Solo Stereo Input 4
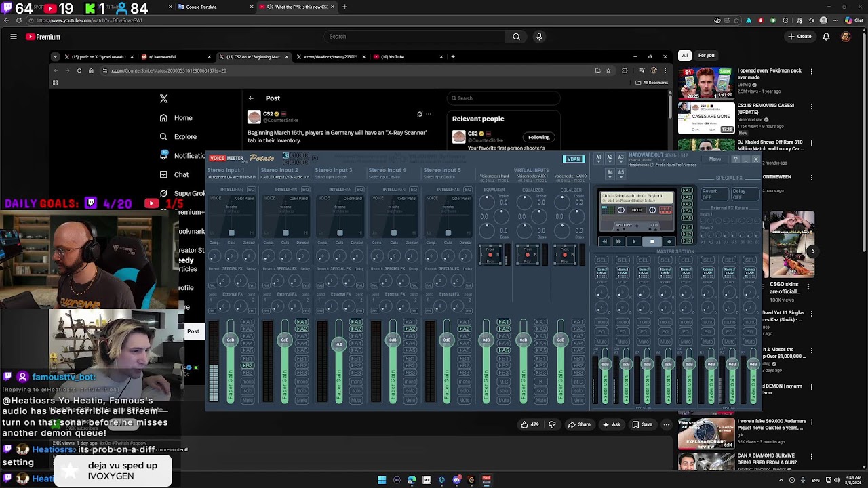Viewport: 868px width, 488px height. [x=410, y=392]
